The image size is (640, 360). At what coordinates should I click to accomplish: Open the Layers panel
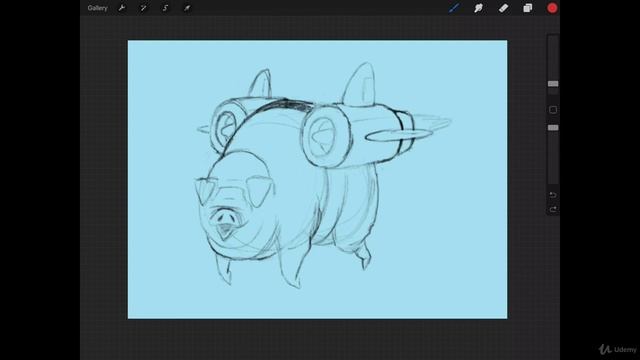click(x=528, y=8)
